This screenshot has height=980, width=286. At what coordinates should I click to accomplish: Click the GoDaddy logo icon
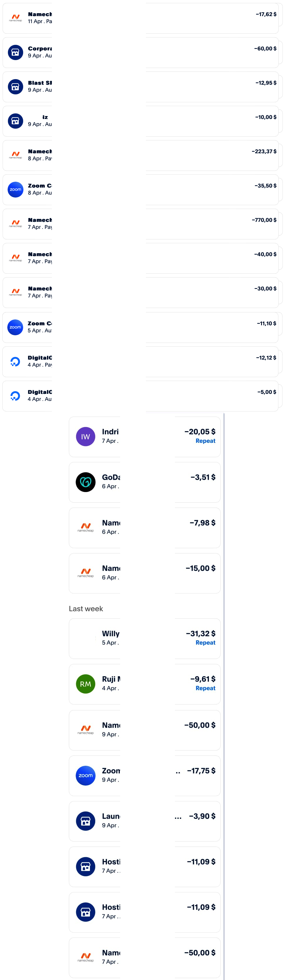click(86, 482)
